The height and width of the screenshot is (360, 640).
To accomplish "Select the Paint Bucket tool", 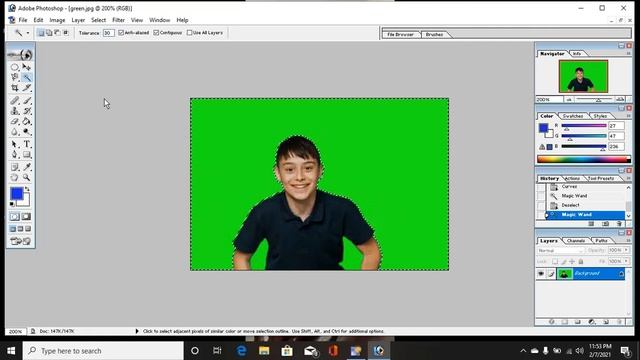I will tap(27, 121).
